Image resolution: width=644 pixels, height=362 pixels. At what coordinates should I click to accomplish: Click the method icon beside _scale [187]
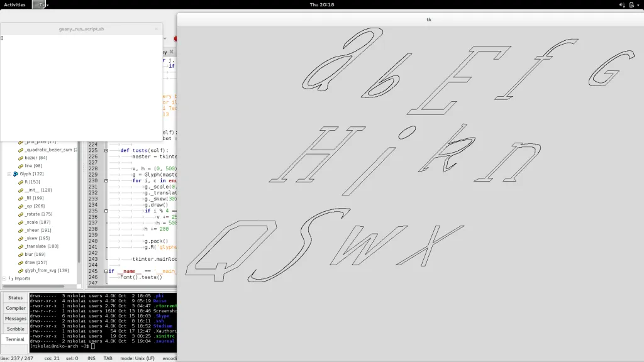pos(21,222)
